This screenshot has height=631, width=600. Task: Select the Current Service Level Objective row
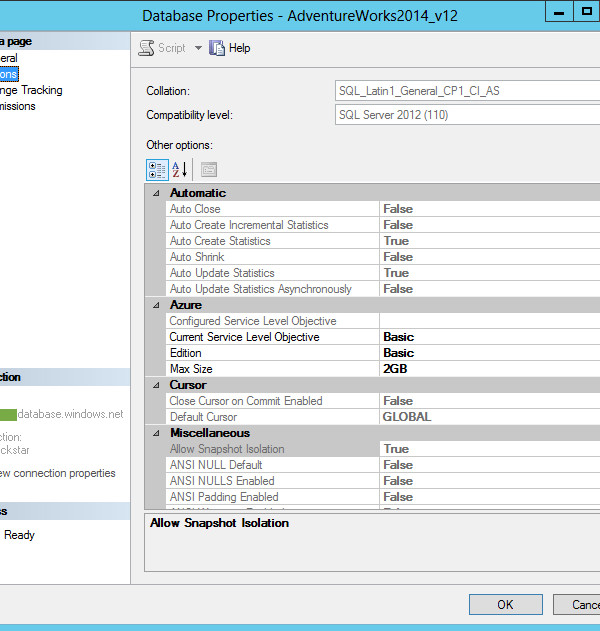pyautogui.click(x=383, y=337)
